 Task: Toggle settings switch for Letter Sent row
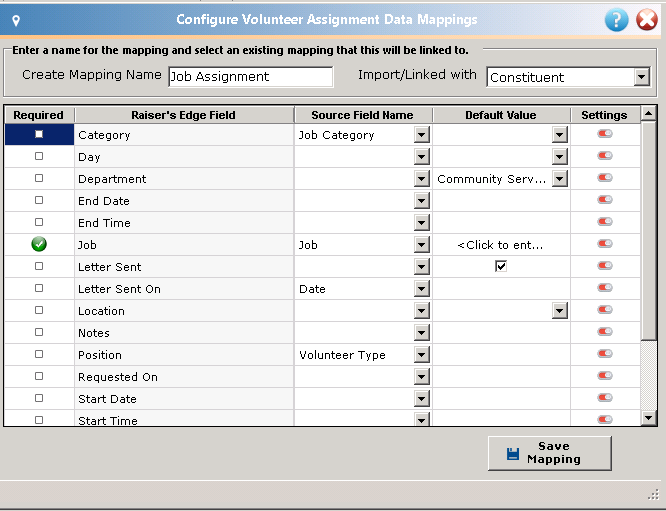coord(605,266)
